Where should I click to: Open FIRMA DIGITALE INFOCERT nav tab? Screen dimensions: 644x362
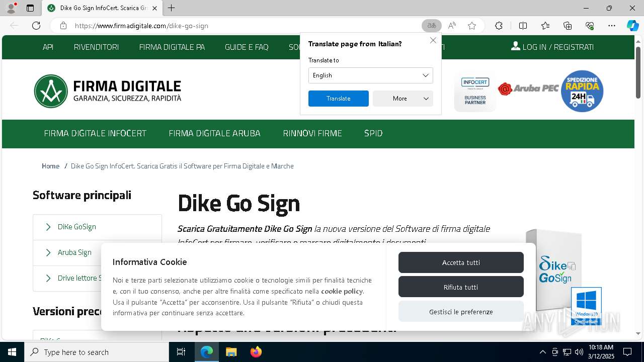pos(95,133)
